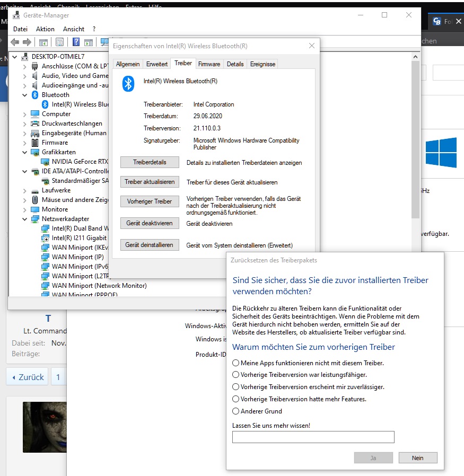Switch to the Firmware tab
Image resolution: width=464 pixels, height=476 pixels.
209,64
